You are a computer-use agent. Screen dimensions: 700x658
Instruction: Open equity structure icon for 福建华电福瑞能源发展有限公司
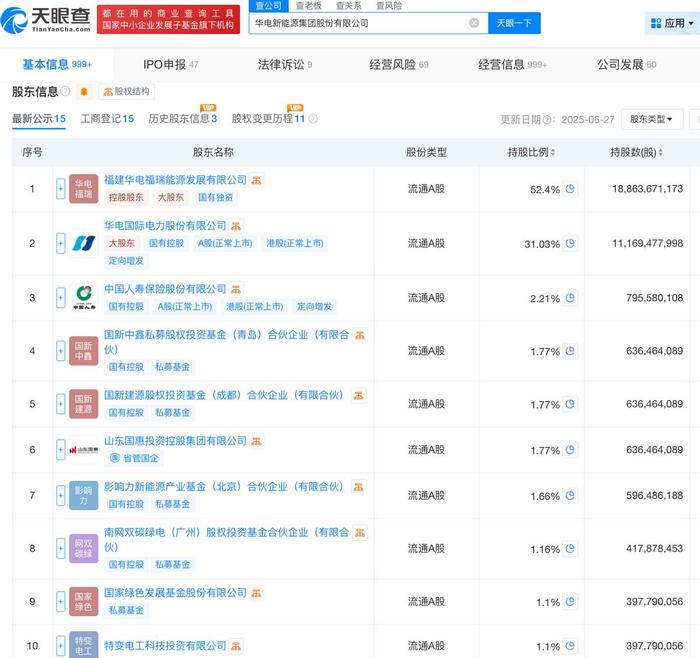(x=256, y=180)
